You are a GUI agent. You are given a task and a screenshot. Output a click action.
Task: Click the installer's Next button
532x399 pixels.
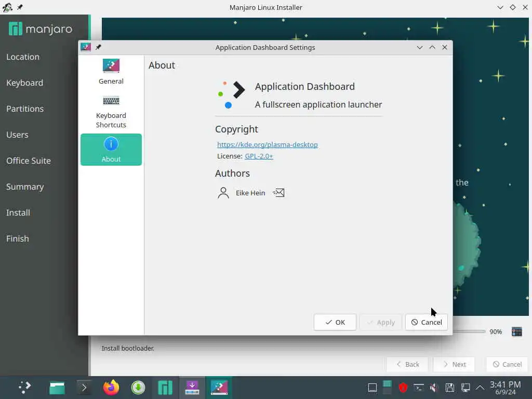(454, 364)
